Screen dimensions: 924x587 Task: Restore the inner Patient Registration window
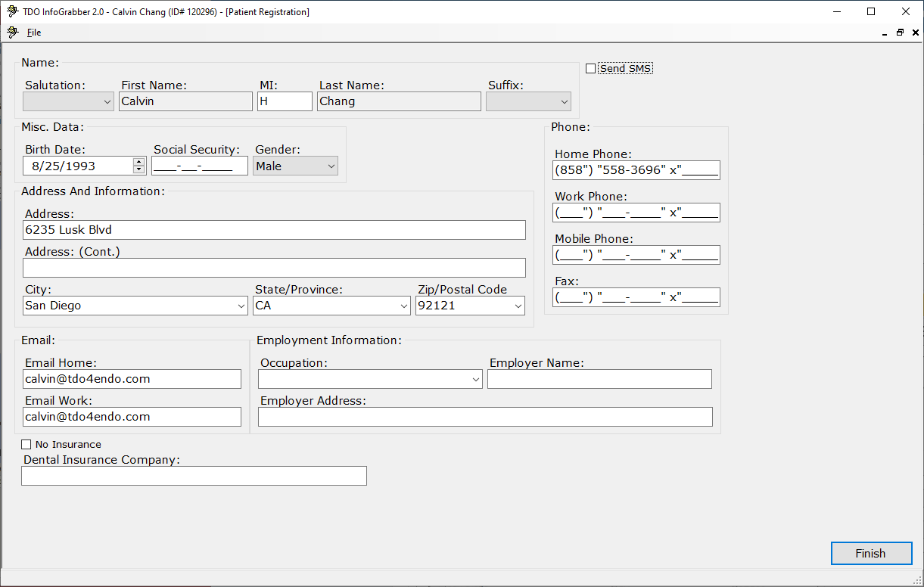(900, 33)
